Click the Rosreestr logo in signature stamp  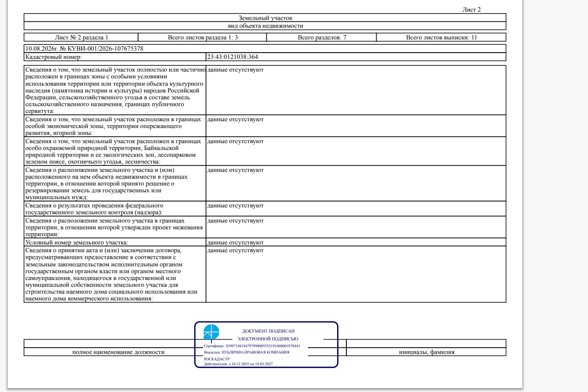tap(211, 332)
